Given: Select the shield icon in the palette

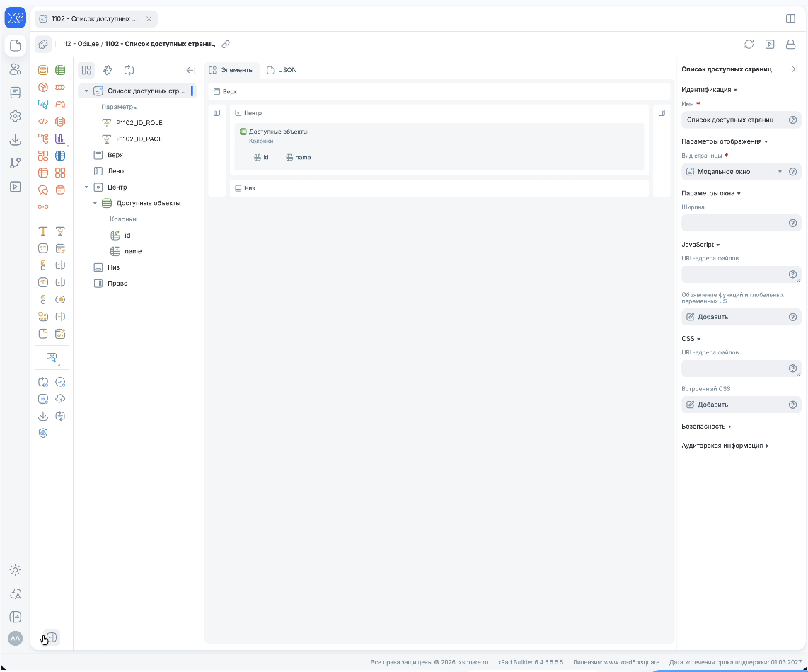Looking at the screenshot, I should click(x=43, y=433).
